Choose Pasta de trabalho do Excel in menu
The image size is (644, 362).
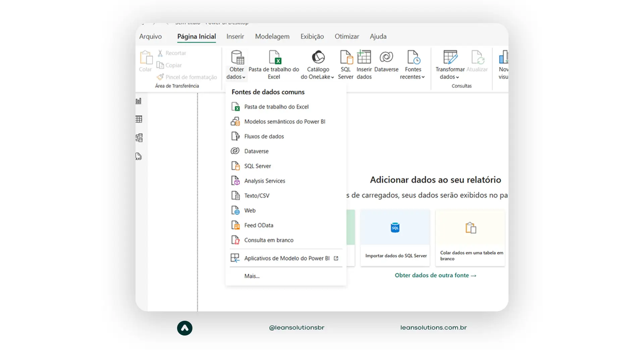coord(286,107)
